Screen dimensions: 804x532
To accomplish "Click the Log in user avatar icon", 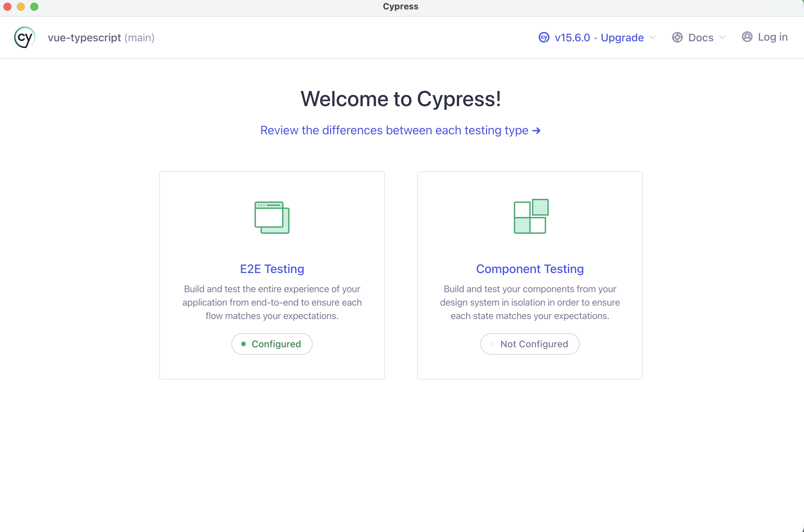I will click(747, 37).
